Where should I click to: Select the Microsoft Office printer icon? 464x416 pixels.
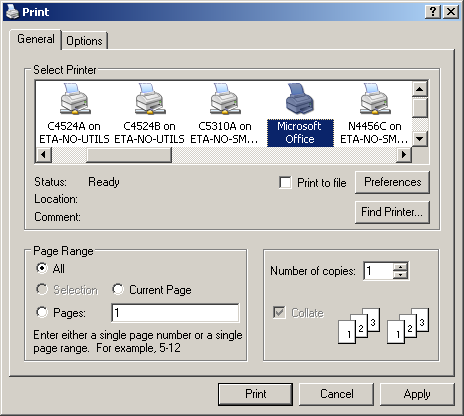[300, 99]
